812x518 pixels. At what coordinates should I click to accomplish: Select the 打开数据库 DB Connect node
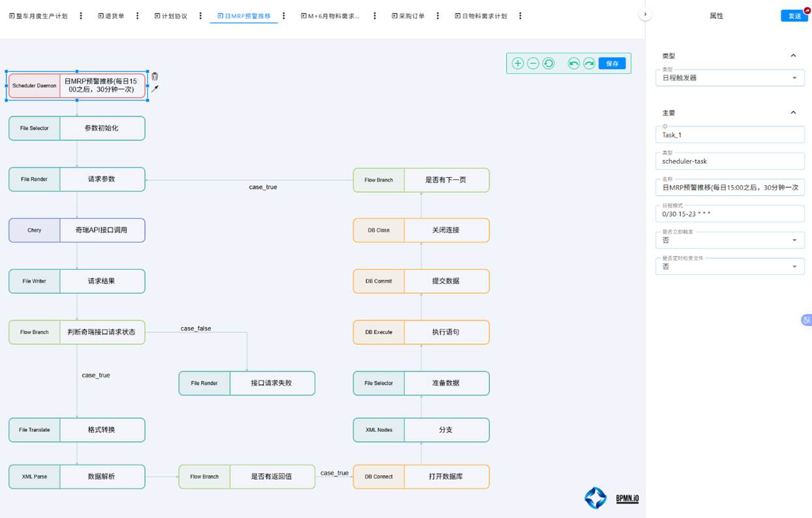coord(421,476)
